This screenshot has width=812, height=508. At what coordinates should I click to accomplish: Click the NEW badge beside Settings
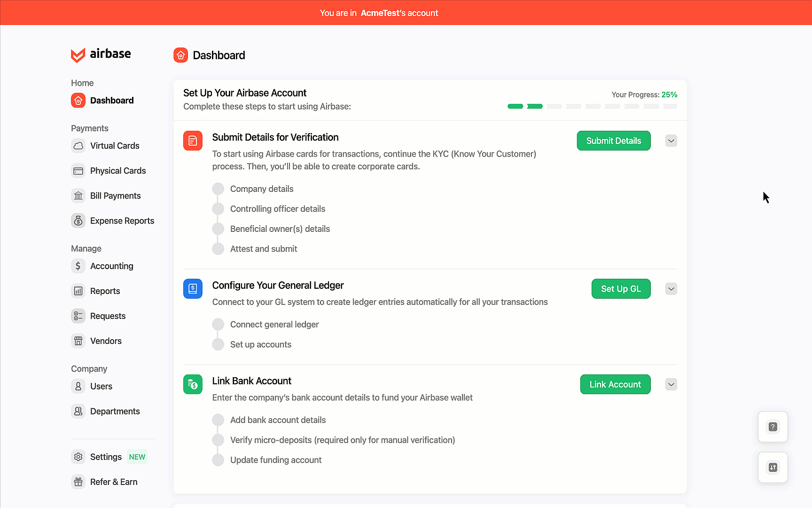[137, 457]
